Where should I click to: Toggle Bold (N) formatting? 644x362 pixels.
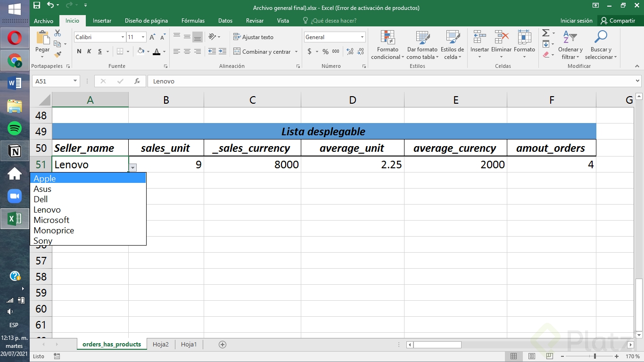(x=79, y=51)
